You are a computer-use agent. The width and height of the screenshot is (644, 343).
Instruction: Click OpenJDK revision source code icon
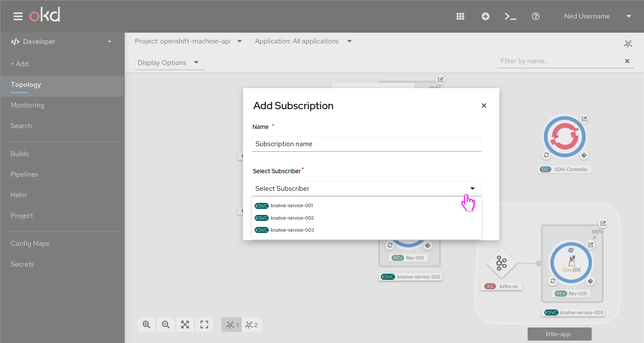590,281
